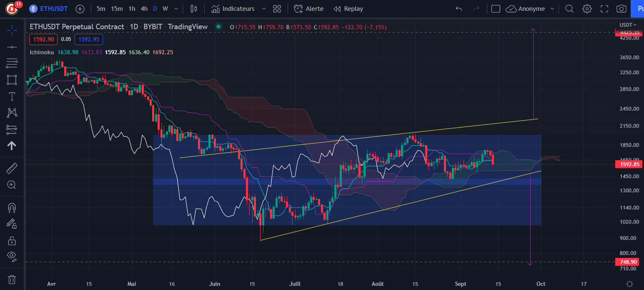
Task: Select the ruler measure tool
Action: [x=12, y=169]
